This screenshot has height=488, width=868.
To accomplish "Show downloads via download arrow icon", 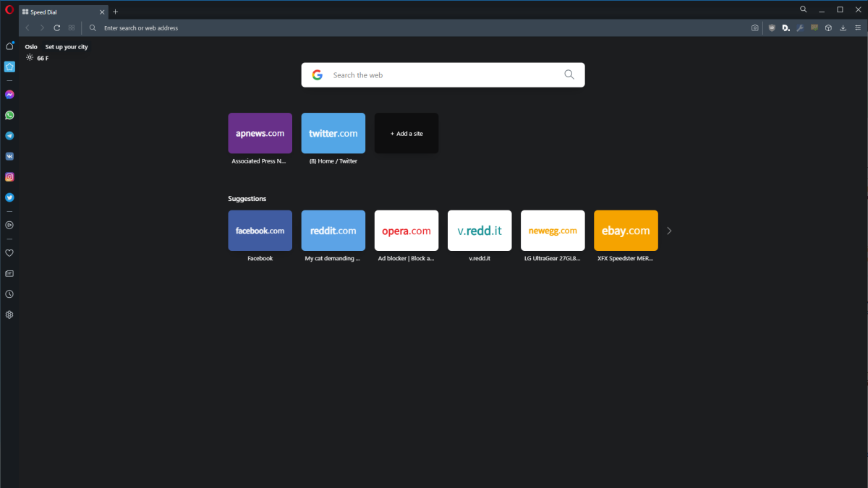I will tap(843, 27).
